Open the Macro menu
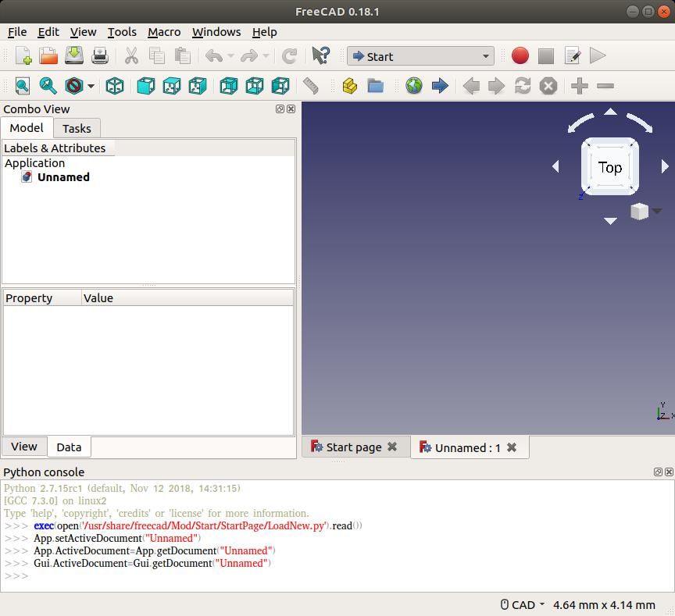Viewport: 675px width, 616px height. (x=164, y=32)
